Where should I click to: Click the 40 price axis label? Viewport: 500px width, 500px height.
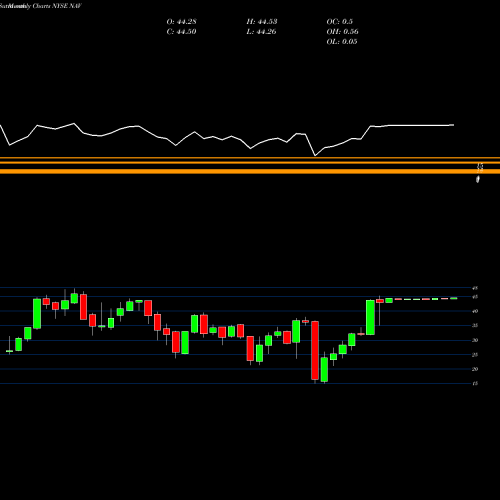tap(475, 311)
